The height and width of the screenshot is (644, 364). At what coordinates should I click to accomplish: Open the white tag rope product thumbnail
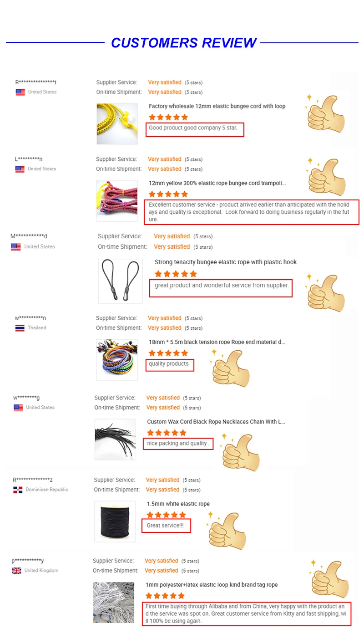click(x=114, y=603)
